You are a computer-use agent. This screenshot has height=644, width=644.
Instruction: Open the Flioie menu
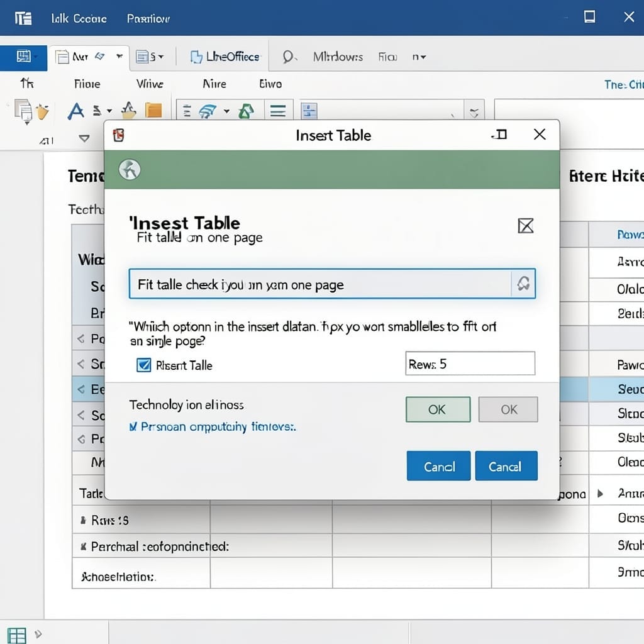[87, 84]
